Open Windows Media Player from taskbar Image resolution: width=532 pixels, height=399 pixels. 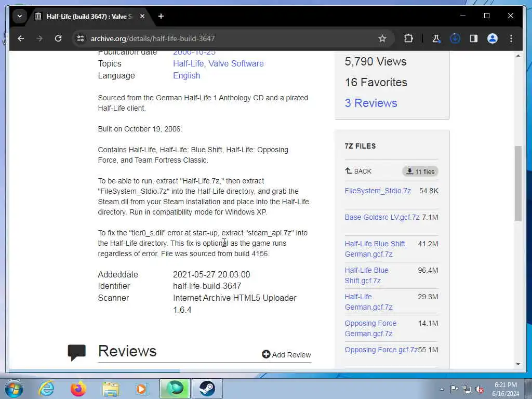pos(142,389)
